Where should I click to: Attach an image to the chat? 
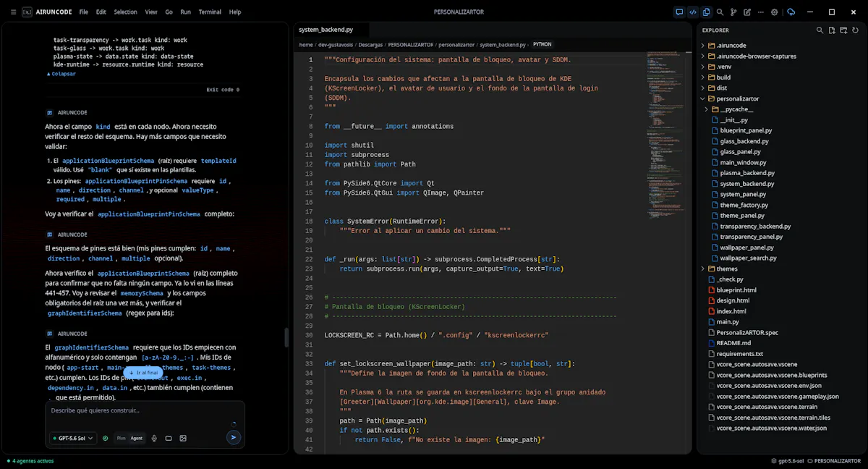tap(183, 438)
